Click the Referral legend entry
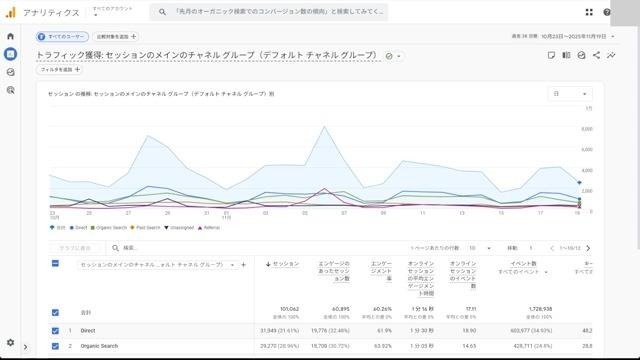 click(x=209, y=228)
